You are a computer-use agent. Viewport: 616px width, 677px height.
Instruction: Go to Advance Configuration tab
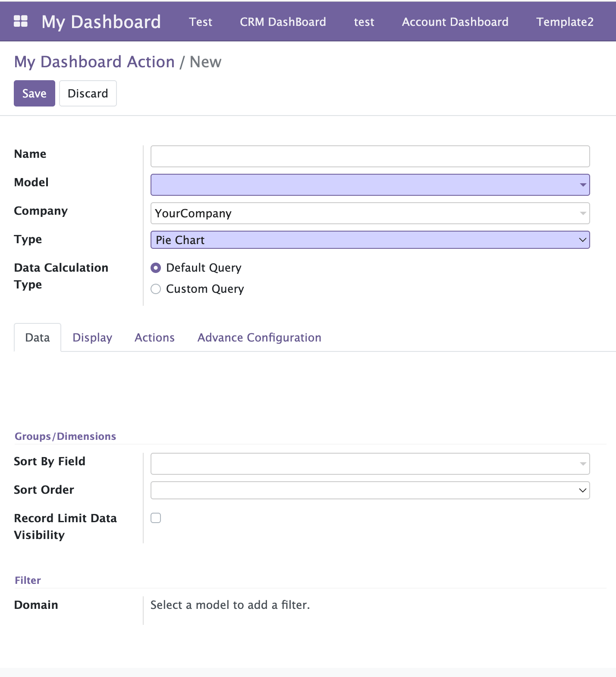pos(259,338)
